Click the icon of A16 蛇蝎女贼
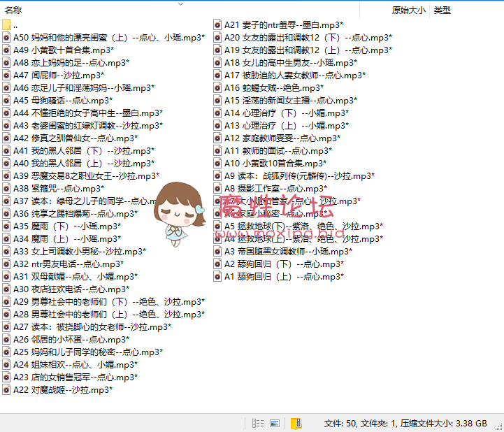The image size is (504, 432). tap(217, 88)
